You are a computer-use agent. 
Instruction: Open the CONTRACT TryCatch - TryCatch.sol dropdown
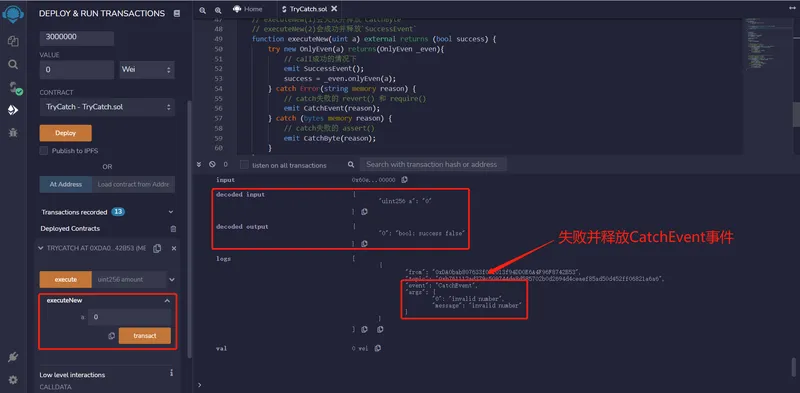(x=107, y=107)
